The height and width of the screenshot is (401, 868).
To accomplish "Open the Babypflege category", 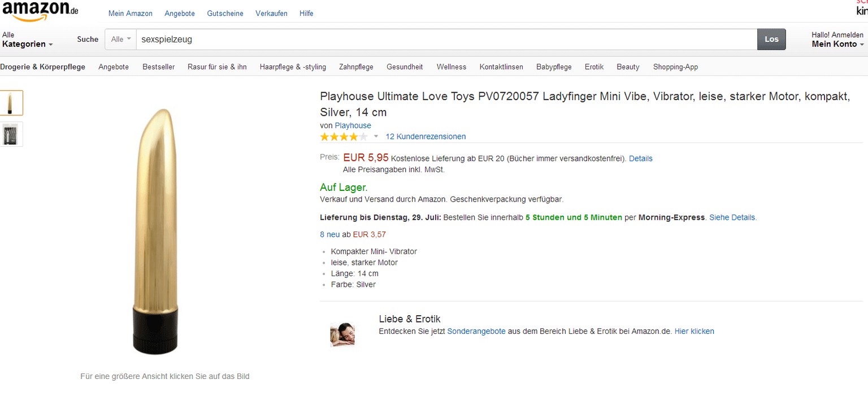I will click(x=554, y=67).
